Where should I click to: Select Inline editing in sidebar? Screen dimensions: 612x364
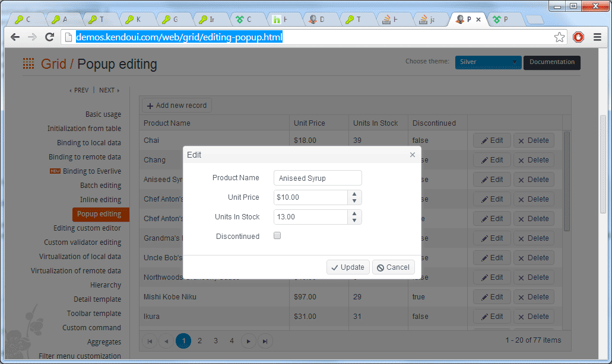(x=100, y=200)
